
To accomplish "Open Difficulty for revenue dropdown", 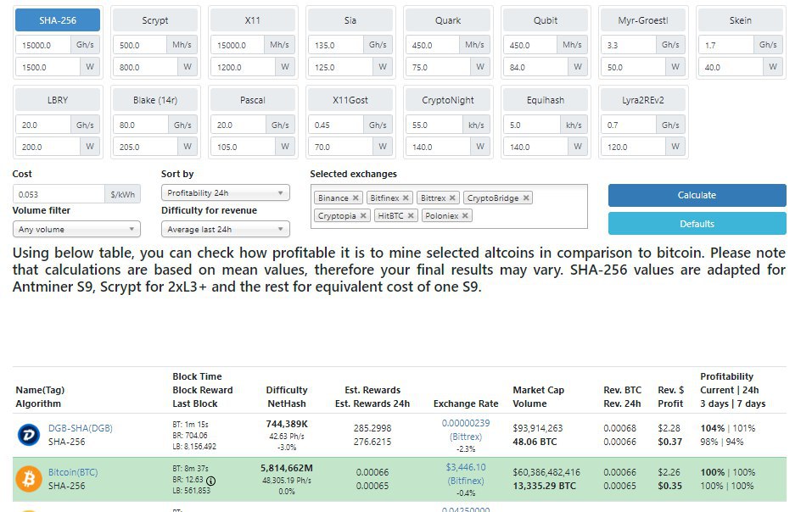I will [225, 229].
